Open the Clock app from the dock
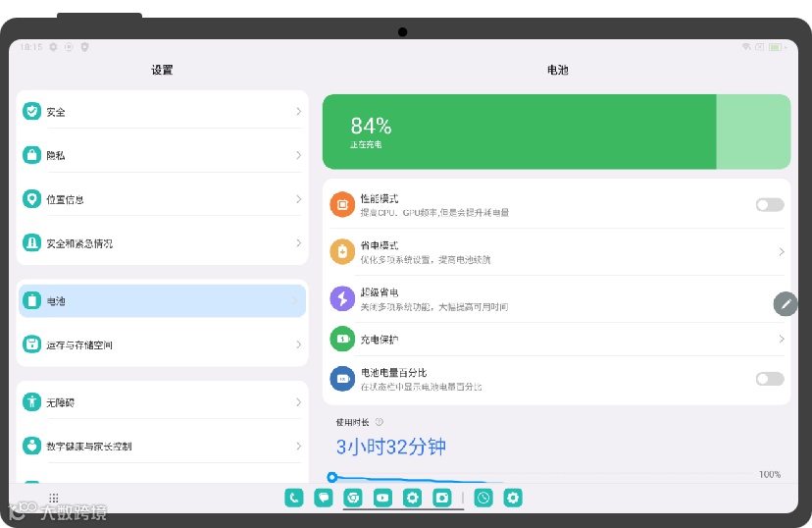The height and width of the screenshot is (528, 812). point(483,498)
